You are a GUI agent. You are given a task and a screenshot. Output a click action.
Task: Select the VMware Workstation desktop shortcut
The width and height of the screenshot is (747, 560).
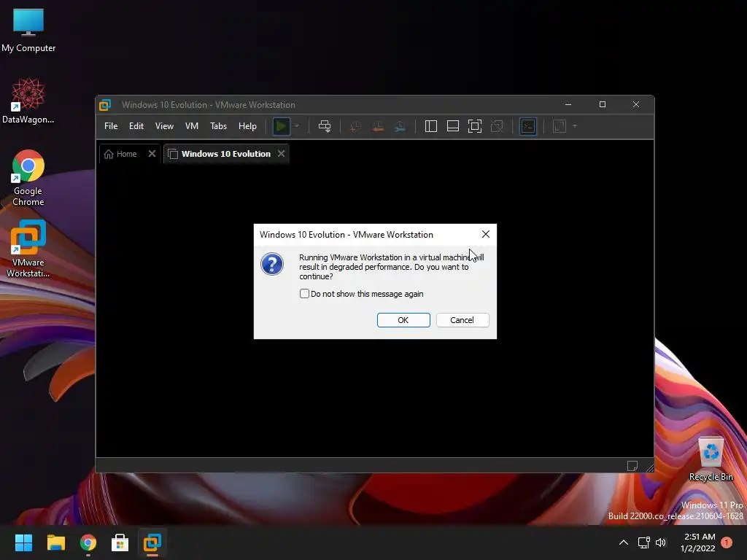coord(28,249)
